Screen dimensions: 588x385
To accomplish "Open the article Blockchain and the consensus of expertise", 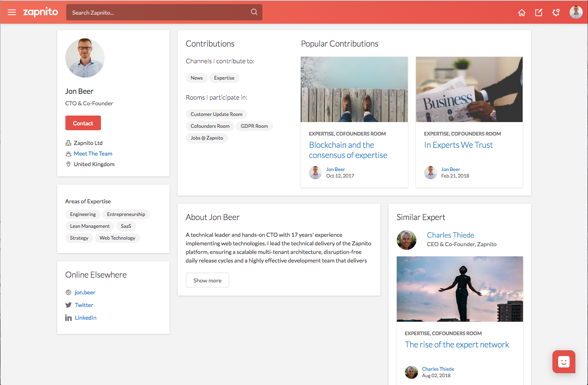I will pyautogui.click(x=348, y=150).
